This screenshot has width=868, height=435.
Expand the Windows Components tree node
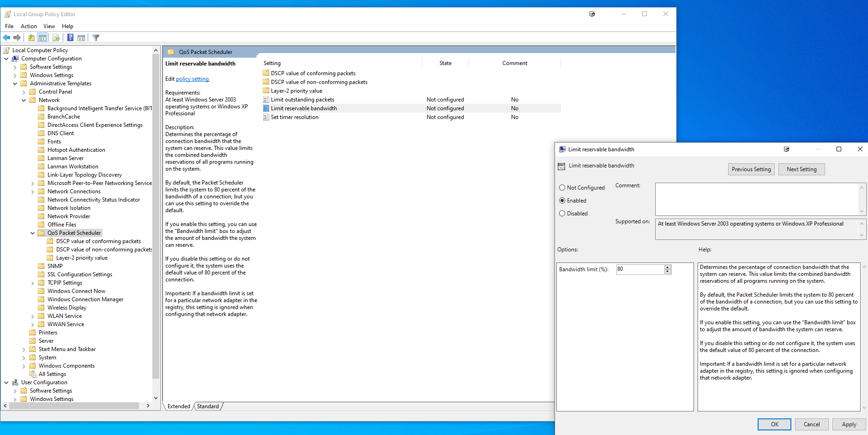point(24,366)
